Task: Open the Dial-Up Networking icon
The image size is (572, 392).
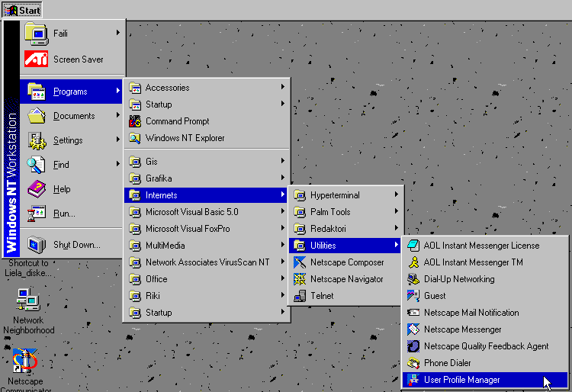Action: (413, 279)
